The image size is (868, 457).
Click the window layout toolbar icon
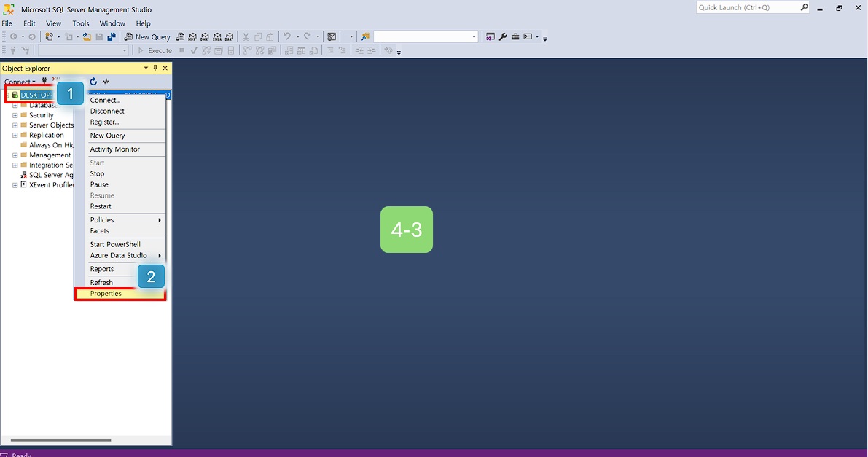tap(528, 36)
